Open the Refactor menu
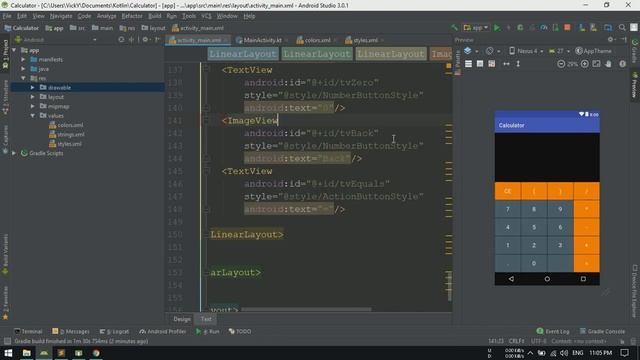The width and height of the screenshot is (640, 360). pos(132,16)
